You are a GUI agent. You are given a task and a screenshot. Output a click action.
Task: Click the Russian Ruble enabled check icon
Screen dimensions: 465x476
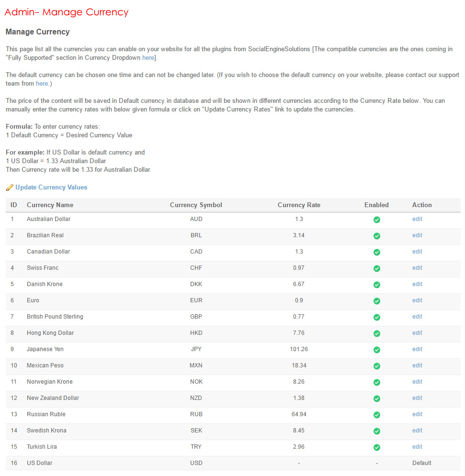376,415
